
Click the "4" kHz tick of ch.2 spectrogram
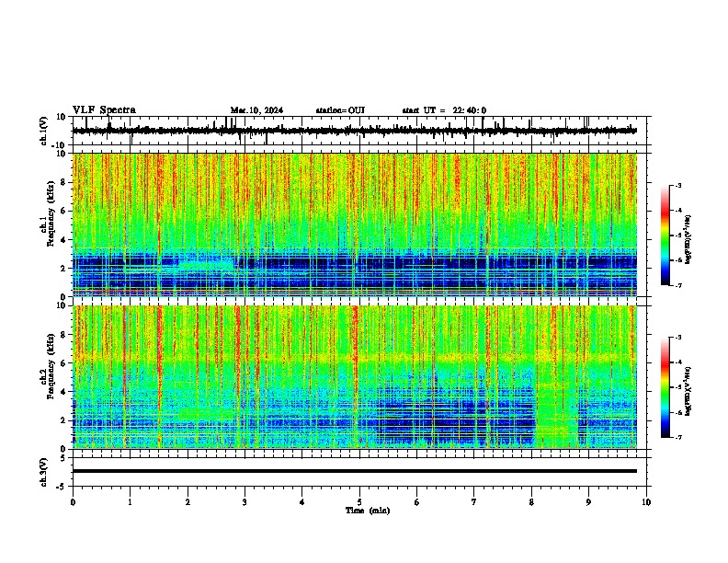click(63, 392)
